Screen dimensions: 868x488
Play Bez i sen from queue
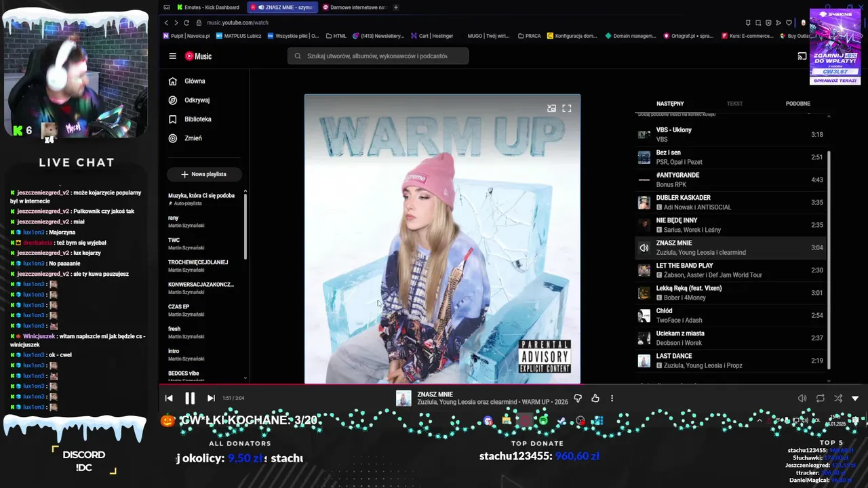[731, 157]
